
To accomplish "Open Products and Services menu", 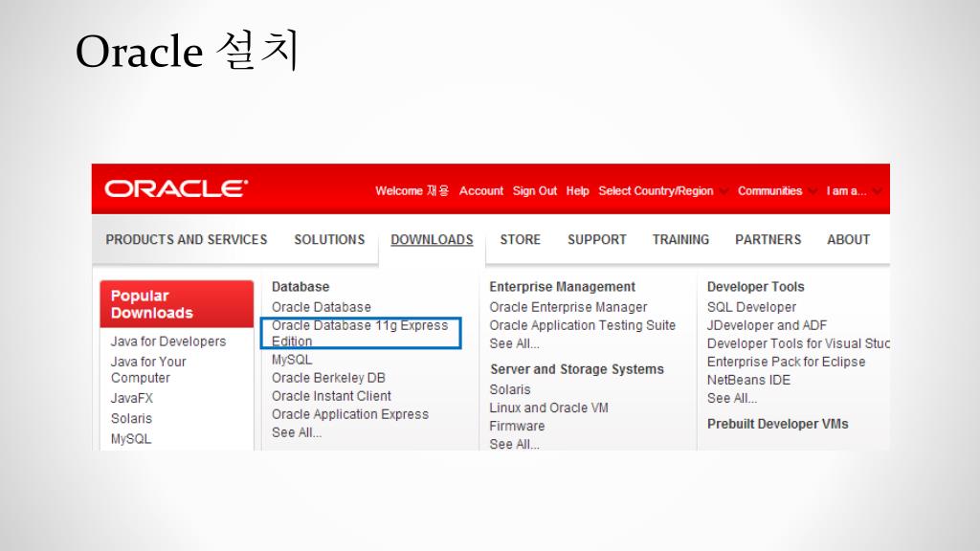I will pos(187,239).
